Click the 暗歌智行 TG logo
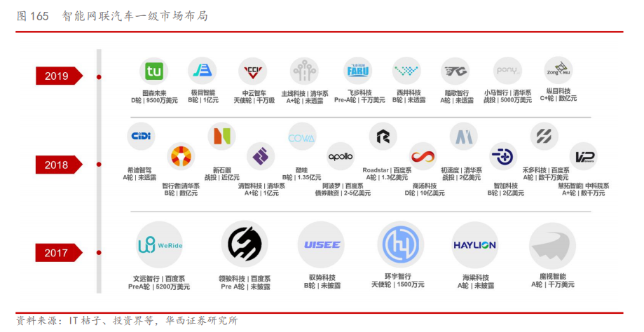Image resolution: width=644 pixels, height=332 pixels. coord(455,71)
